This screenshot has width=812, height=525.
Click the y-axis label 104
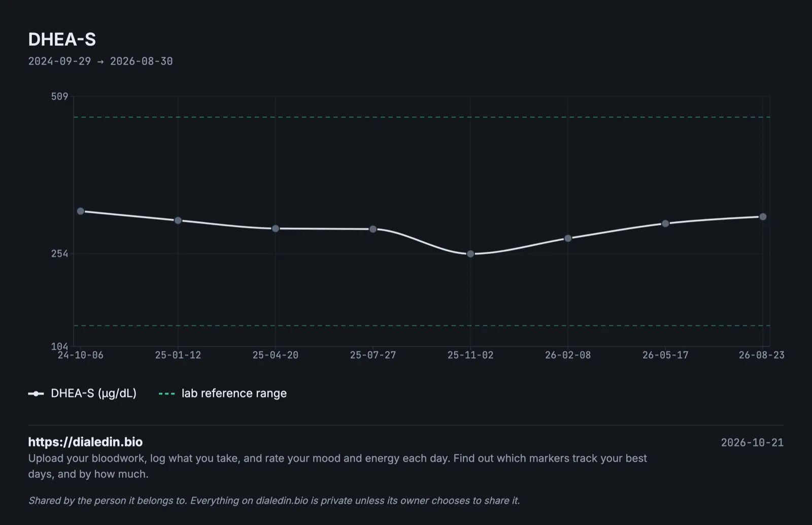click(x=59, y=346)
